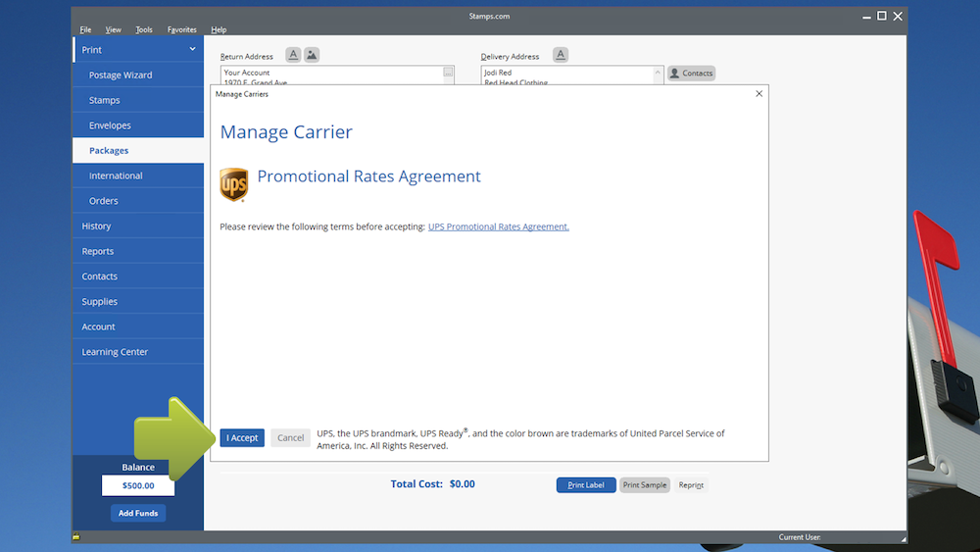Click the status bar icon at bottom-left
980x552 pixels.
click(x=76, y=537)
